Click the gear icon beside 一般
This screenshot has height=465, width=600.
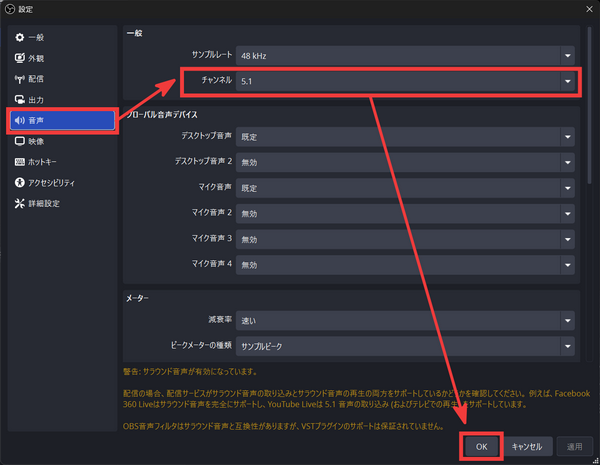[20, 37]
